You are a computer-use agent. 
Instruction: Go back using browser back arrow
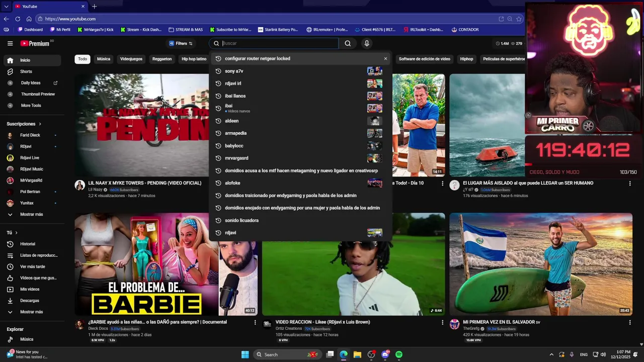[6, 19]
